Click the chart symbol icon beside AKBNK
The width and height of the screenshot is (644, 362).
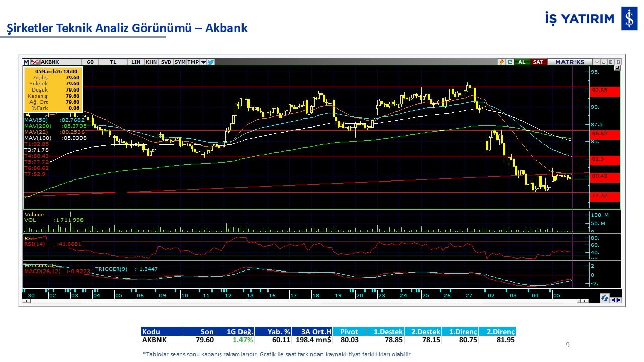coord(35,62)
